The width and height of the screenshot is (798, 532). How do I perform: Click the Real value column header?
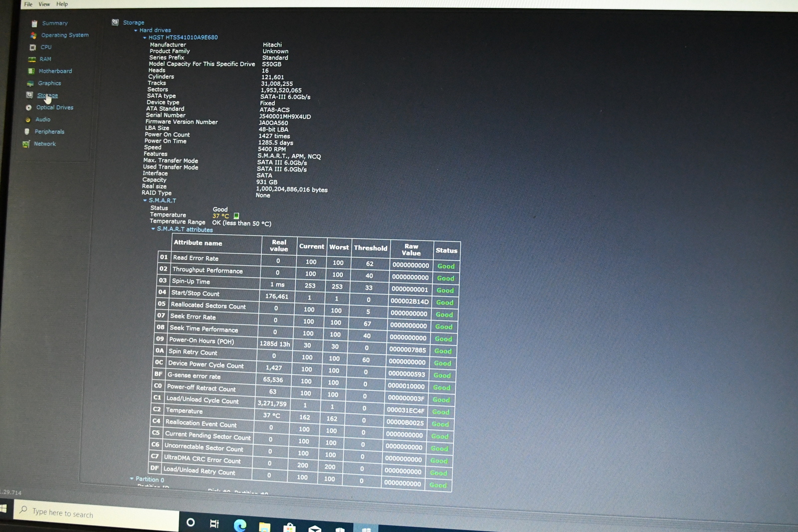tap(279, 245)
